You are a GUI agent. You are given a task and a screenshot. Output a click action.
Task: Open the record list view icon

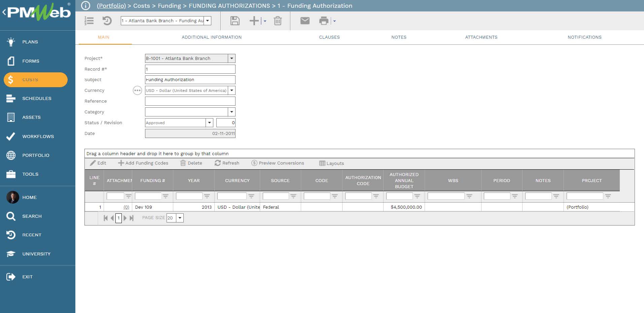pos(89,21)
